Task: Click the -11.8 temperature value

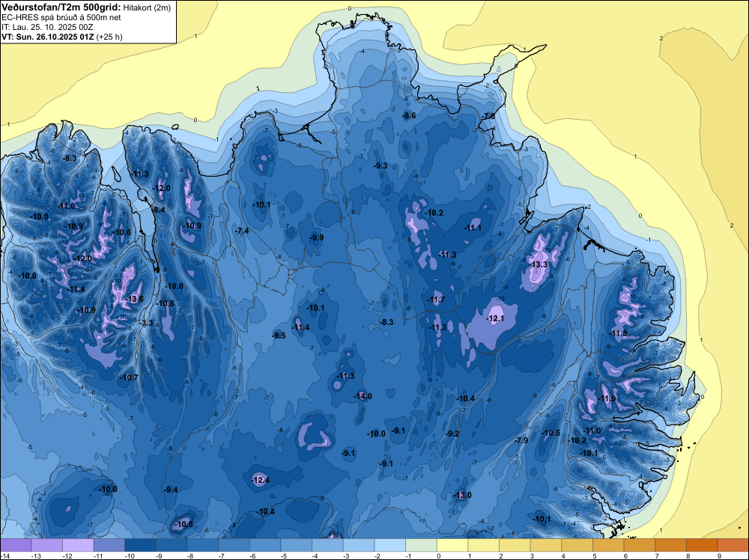Action: pyautogui.click(x=619, y=333)
